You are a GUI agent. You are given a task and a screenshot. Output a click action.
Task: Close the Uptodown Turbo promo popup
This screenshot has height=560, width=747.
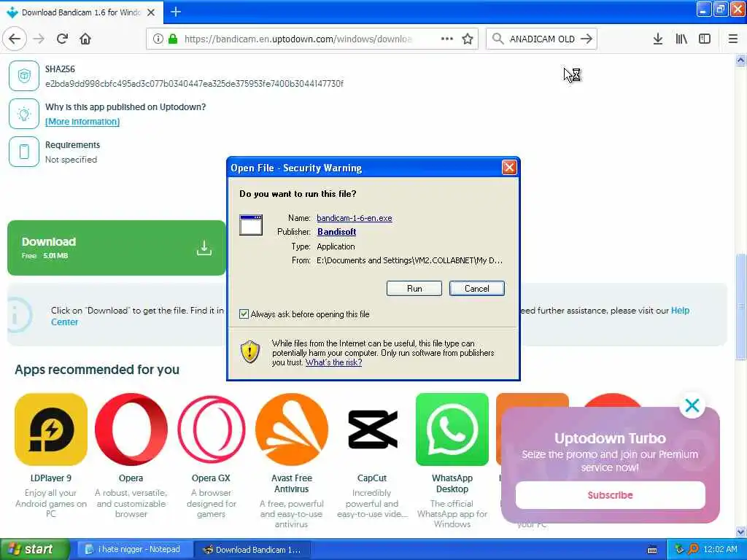pos(692,405)
